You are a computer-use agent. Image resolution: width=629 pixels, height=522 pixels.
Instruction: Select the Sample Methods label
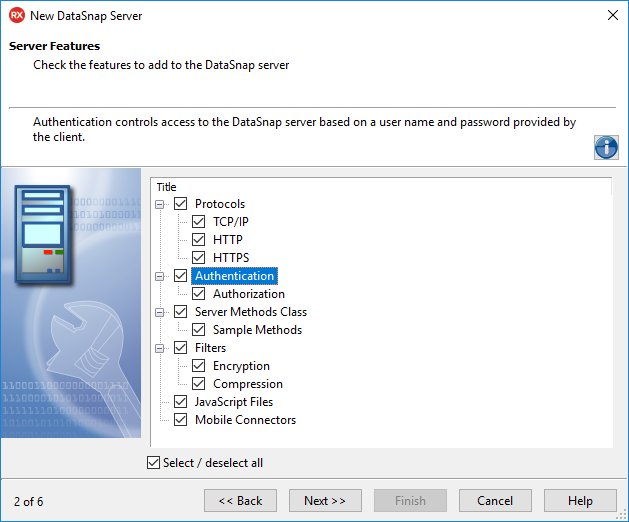click(257, 330)
